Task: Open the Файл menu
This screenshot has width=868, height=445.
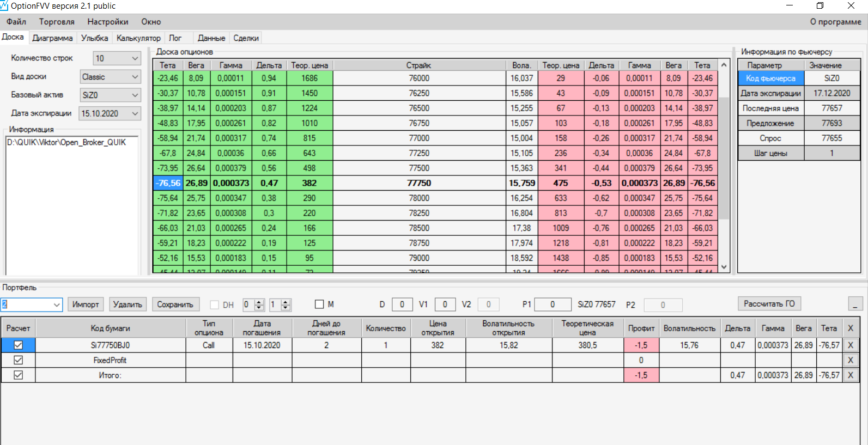Action: (16, 22)
